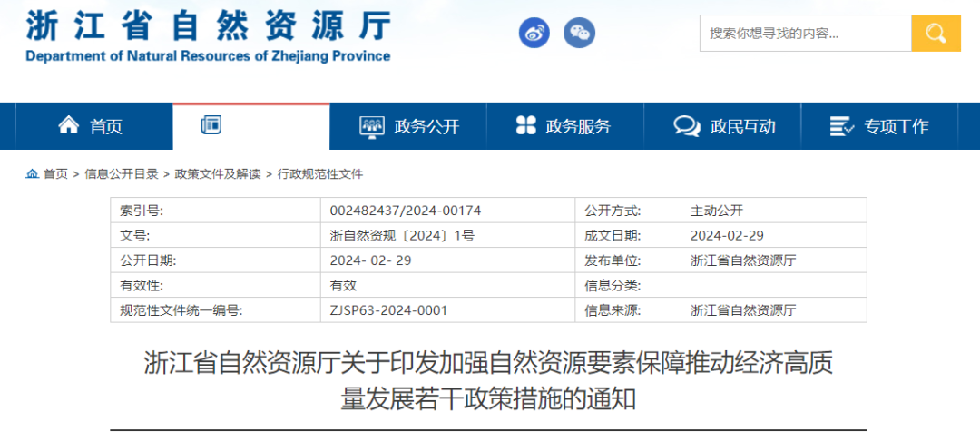Select the white highlighted tab icon

click(211, 125)
